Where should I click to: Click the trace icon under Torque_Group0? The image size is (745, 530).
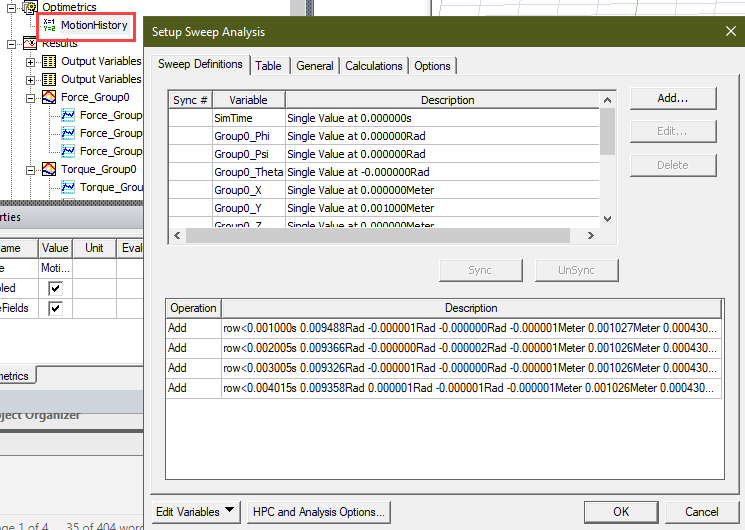click(x=68, y=187)
